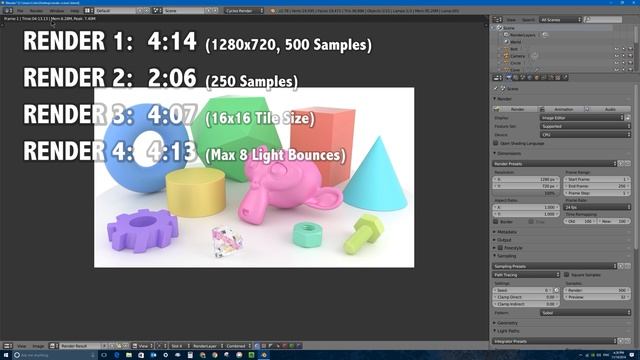640x360 pixels.
Task: Click the Clamp Direct value field
Action: pos(526,297)
